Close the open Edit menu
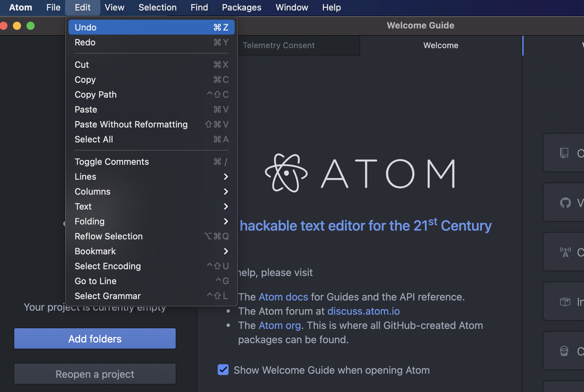The height and width of the screenshot is (392, 584). (x=83, y=7)
